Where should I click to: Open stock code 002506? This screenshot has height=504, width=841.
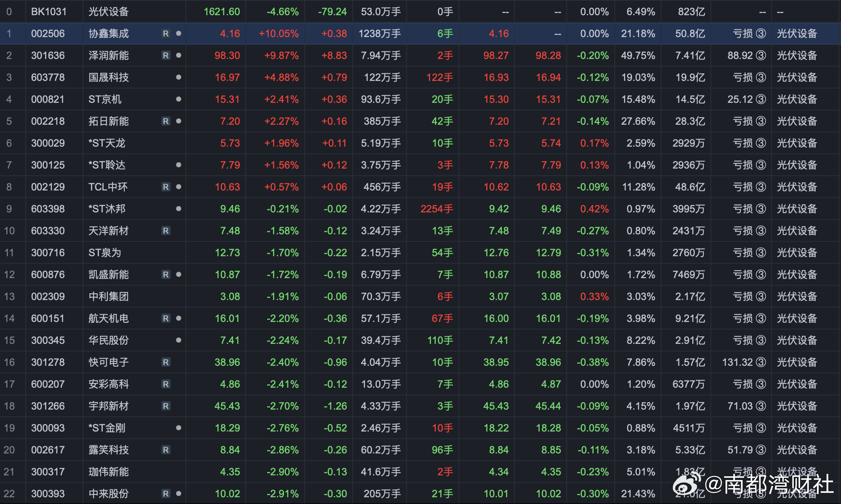point(48,34)
